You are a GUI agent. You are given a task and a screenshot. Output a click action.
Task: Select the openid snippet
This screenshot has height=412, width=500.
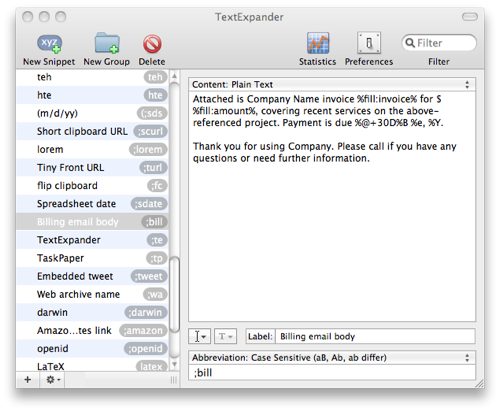(x=92, y=348)
